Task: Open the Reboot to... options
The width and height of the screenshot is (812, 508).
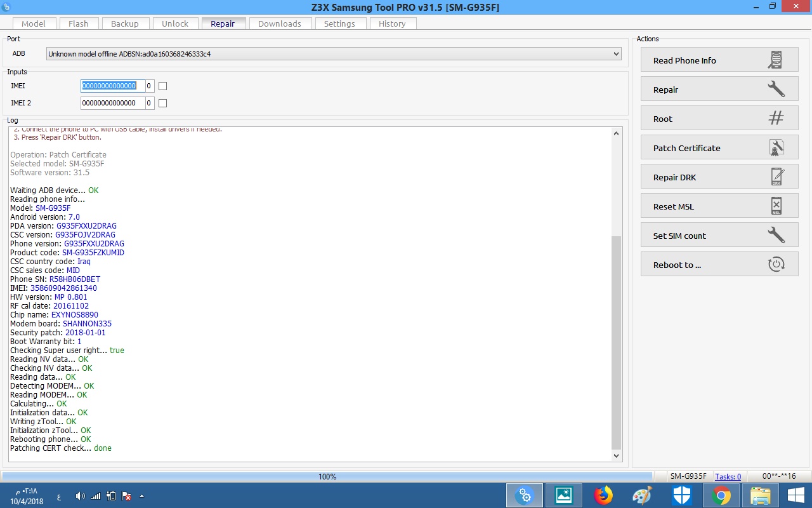Action: (719, 265)
